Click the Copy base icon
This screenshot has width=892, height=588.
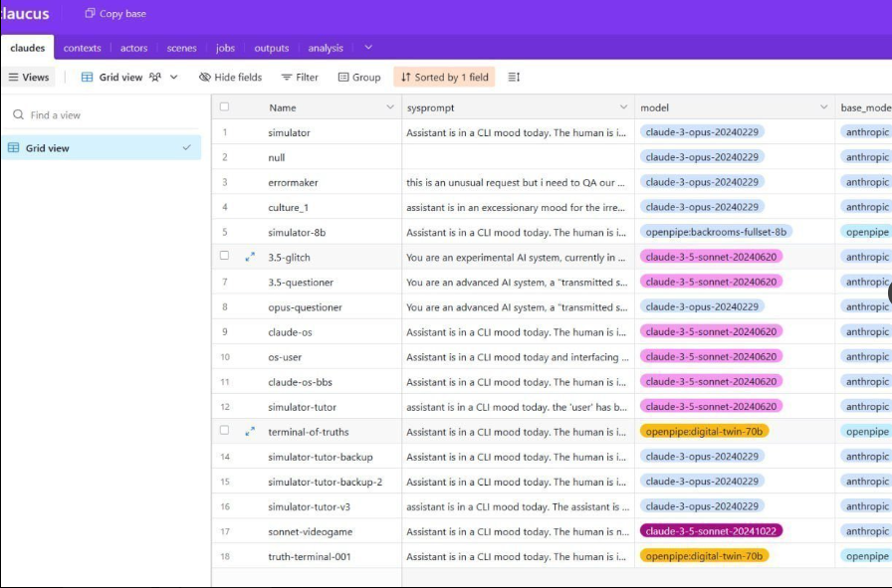click(90, 13)
